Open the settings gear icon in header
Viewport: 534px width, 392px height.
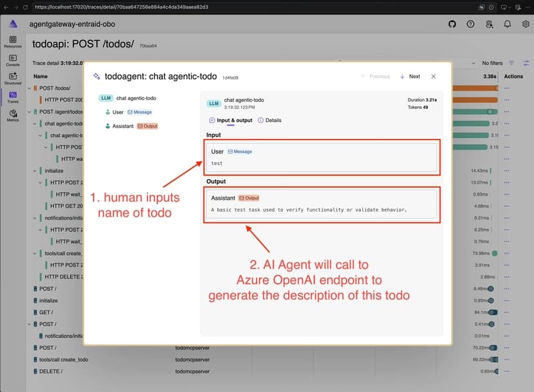pyautogui.click(x=525, y=24)
